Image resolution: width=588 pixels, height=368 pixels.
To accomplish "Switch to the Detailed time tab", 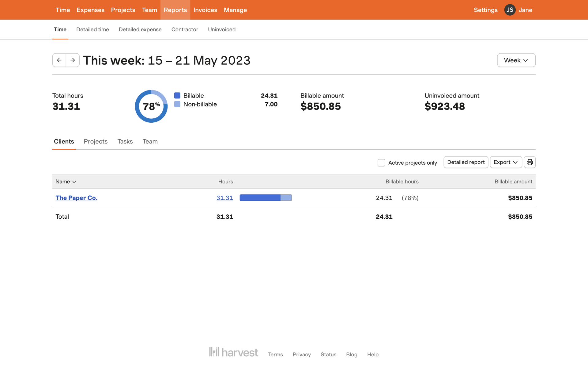I will [x=92, y=29].
